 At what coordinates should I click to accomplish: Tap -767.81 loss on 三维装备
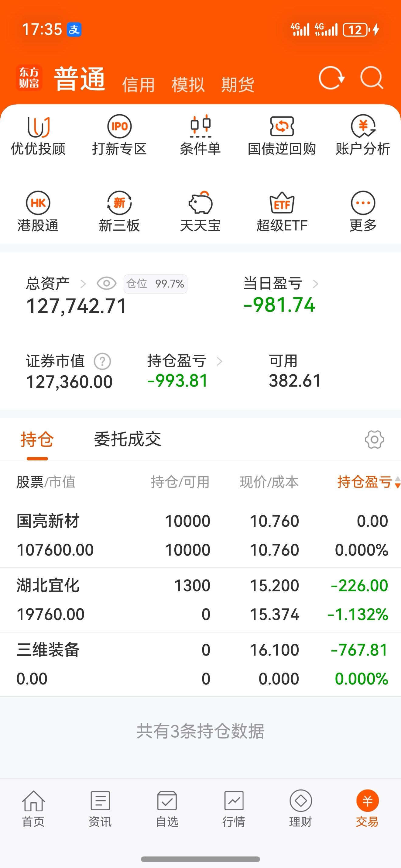[359, 650]
